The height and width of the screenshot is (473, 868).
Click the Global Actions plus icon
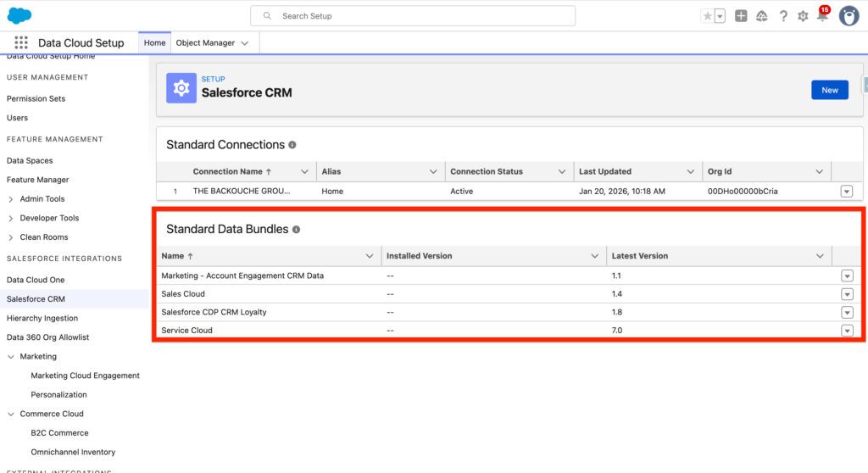click(x=741, y=16)
